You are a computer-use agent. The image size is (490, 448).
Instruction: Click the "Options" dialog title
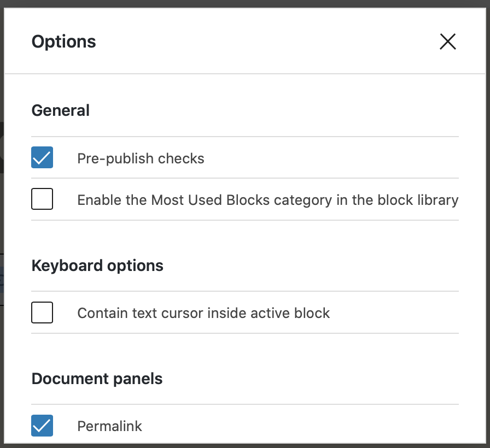pos(63,42)
